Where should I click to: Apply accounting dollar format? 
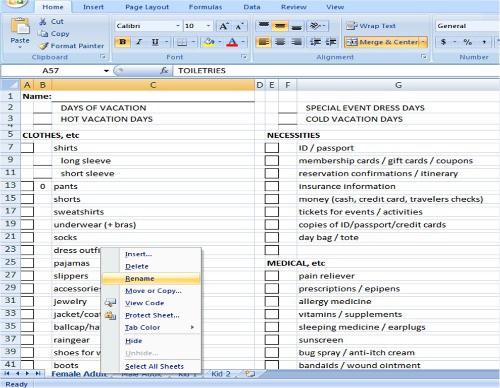click(443, 42)
